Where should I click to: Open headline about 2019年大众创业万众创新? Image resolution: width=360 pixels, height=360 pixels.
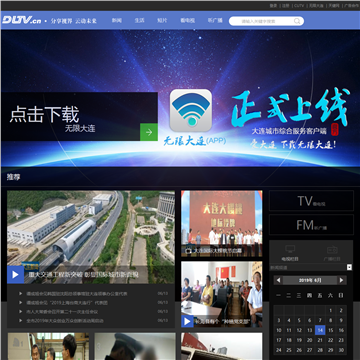65,321
